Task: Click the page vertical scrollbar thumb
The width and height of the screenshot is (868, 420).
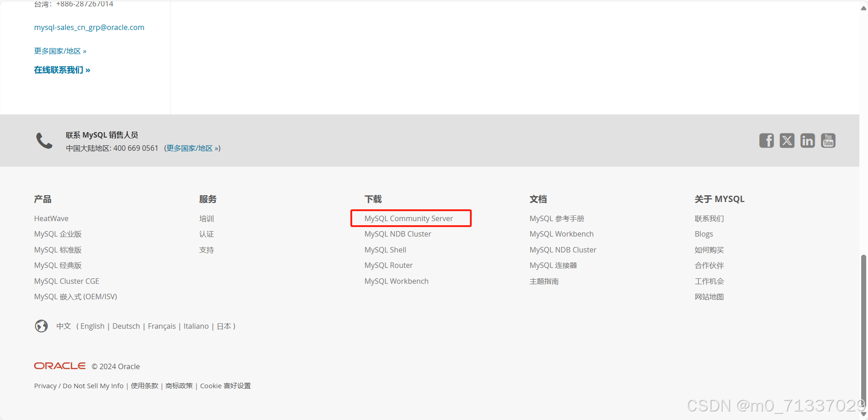Action: 863,331
